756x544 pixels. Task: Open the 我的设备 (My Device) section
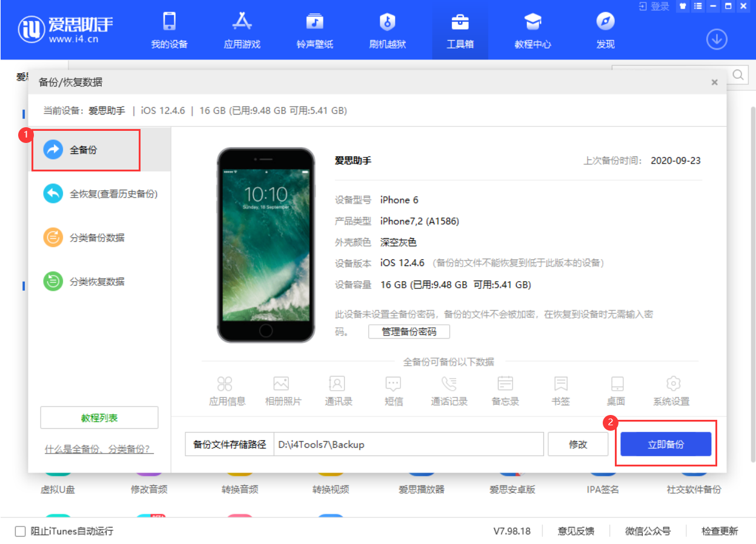click(168, 30)
